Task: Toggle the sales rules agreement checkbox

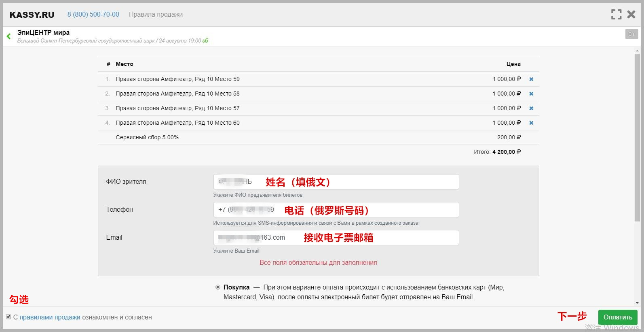Action: (x=8, y=317)
